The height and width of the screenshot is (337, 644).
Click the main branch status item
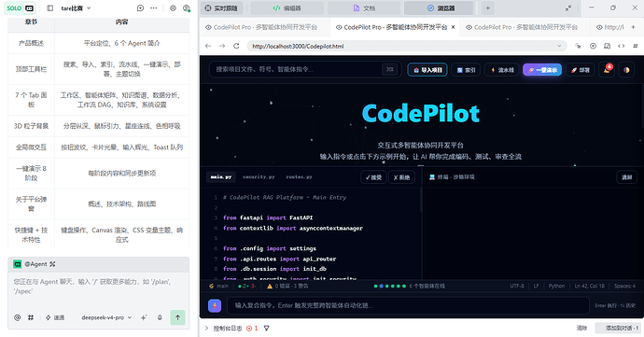point(218,286)
